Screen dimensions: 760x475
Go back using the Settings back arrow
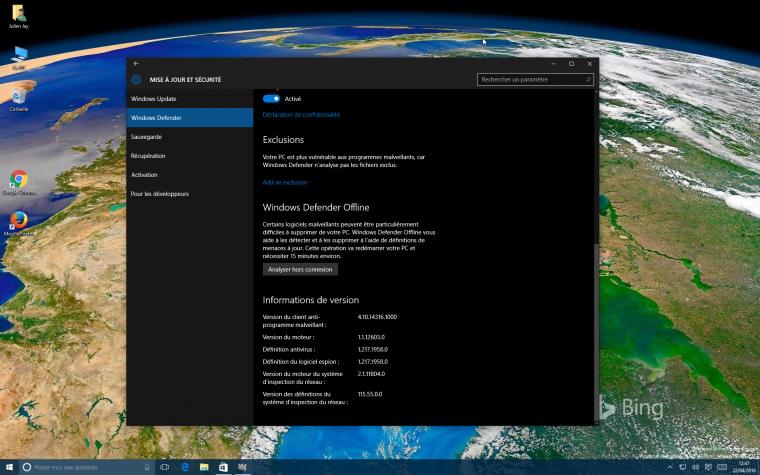click(x=136, y=63)
